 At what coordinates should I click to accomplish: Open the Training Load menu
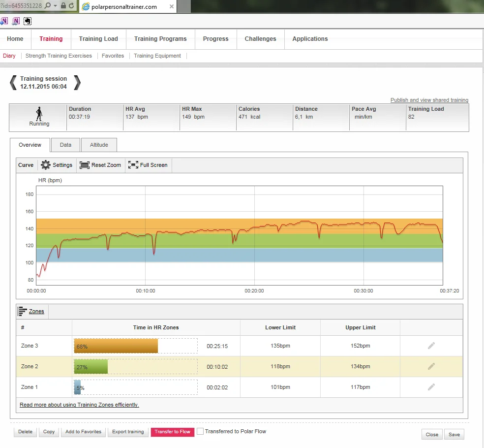(98, 39)
